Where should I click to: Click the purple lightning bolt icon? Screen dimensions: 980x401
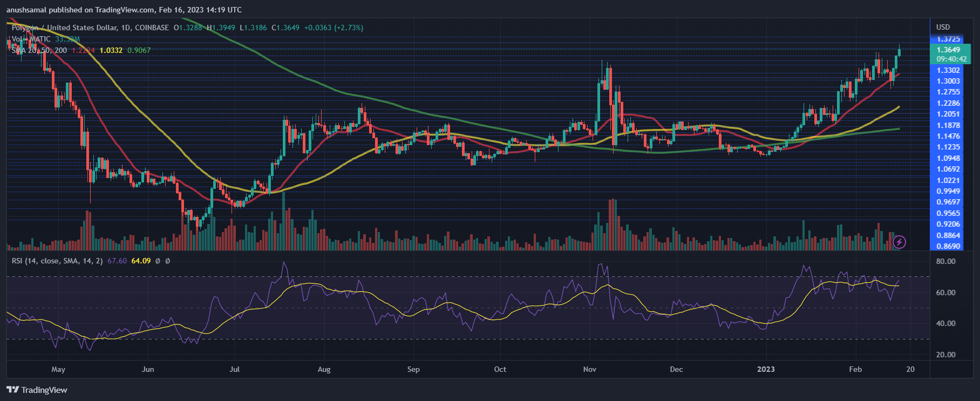pos(899,242)
